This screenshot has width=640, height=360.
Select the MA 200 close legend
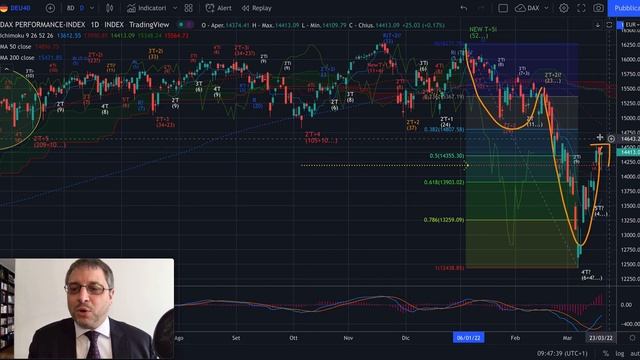click(17, 58)
